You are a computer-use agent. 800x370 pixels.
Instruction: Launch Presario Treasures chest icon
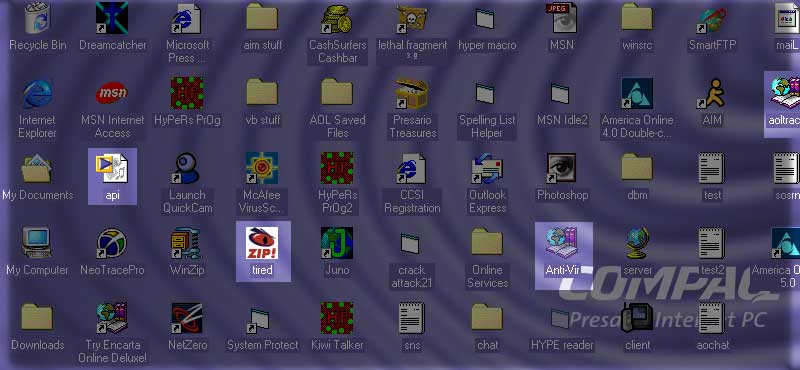[x=412, y=94]
